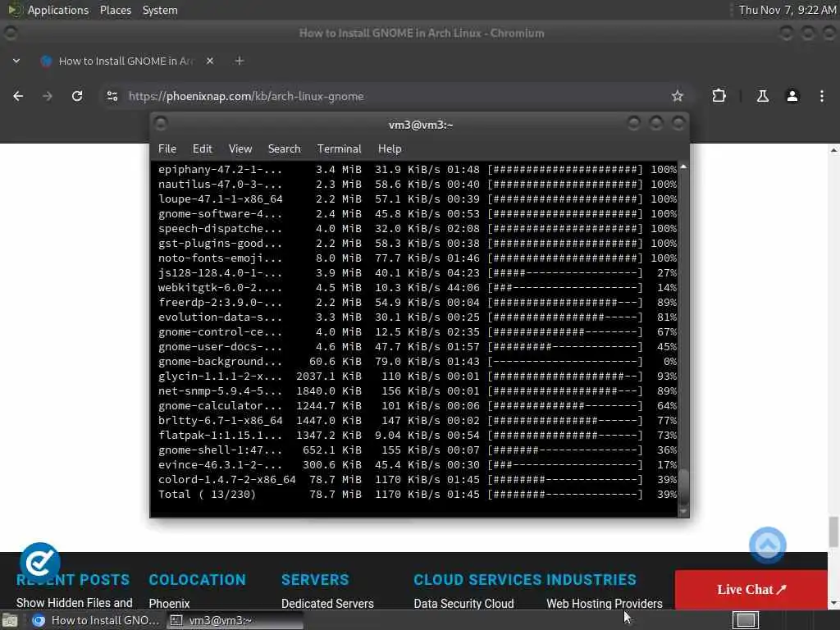Click the INDUSTRIES footer heading
This screenshot has width=840, height=630.
(591, 580)
